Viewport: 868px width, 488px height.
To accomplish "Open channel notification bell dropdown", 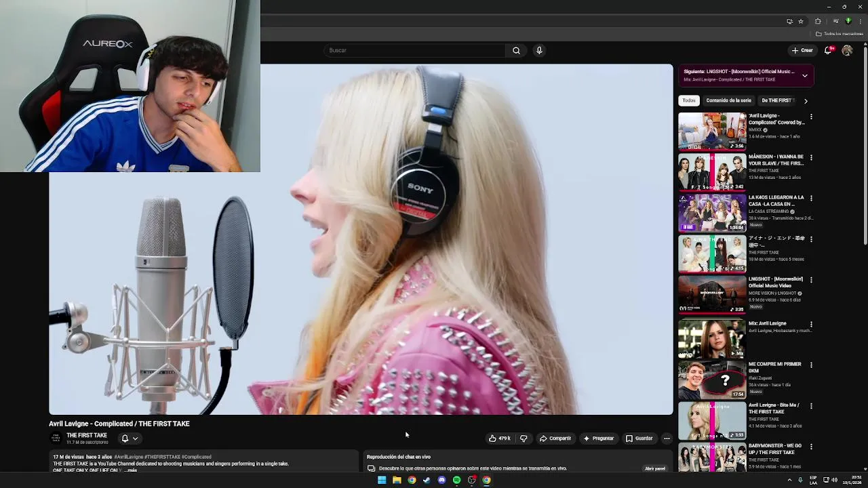I will tap(130, 439).
